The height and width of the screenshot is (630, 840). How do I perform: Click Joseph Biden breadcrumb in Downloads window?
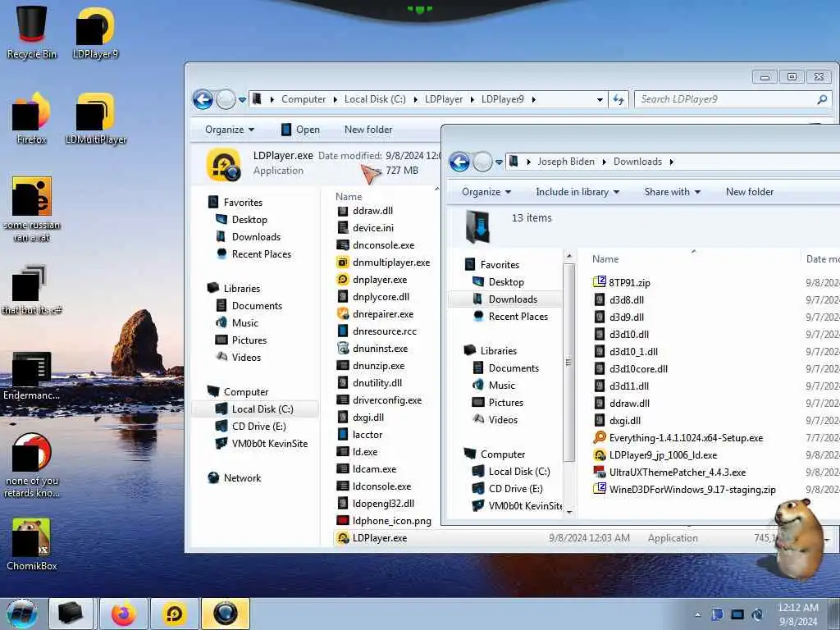coord(566,162)
